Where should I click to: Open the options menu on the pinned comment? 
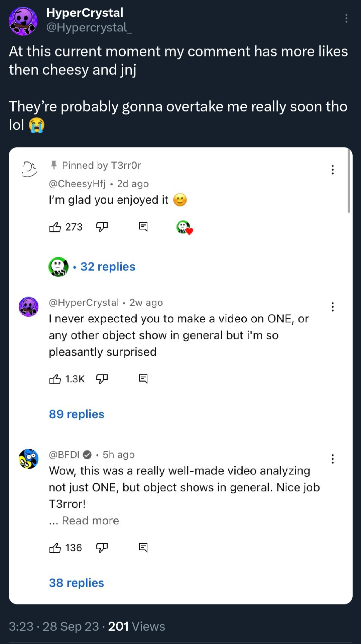click(x=333, y=170)
